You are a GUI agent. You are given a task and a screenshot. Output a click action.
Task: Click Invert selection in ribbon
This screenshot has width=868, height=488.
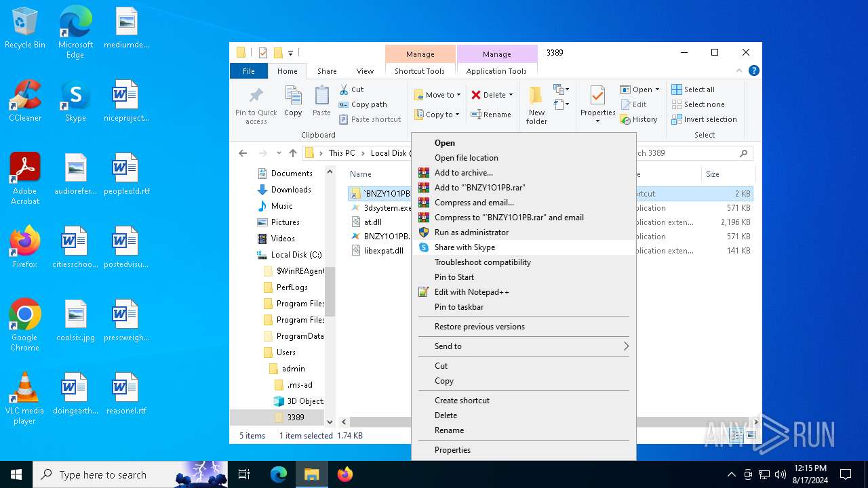coord(704,119)
